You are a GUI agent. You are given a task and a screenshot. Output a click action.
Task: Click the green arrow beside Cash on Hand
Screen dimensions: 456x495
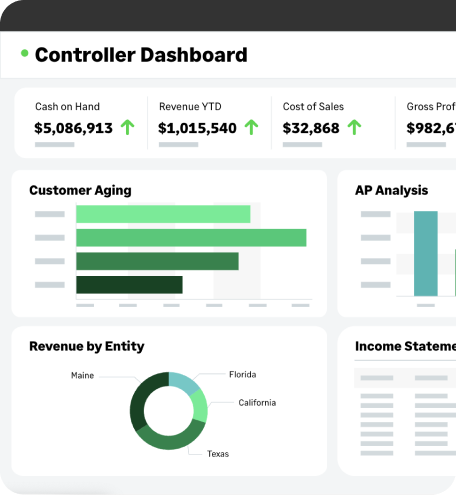pyautogui.click(x=127, y=128)
